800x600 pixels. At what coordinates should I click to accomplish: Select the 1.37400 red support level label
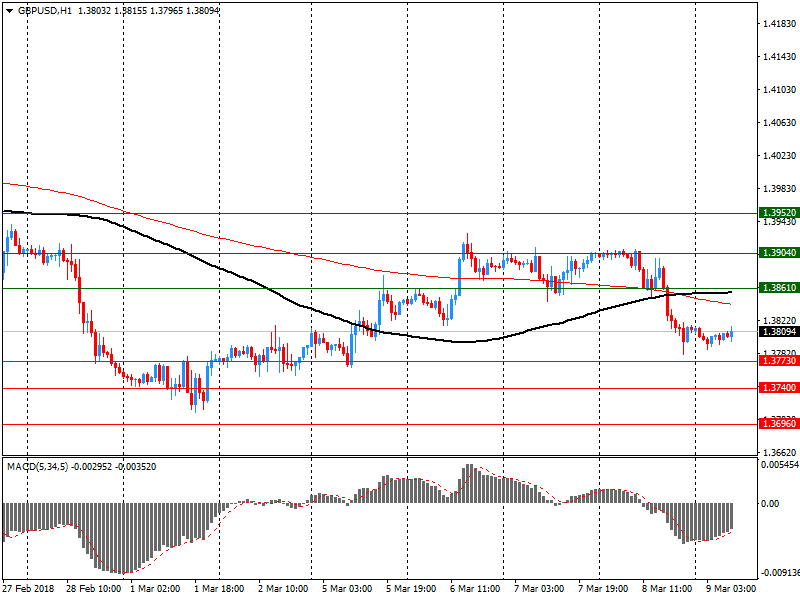click(x=779, y=388)
